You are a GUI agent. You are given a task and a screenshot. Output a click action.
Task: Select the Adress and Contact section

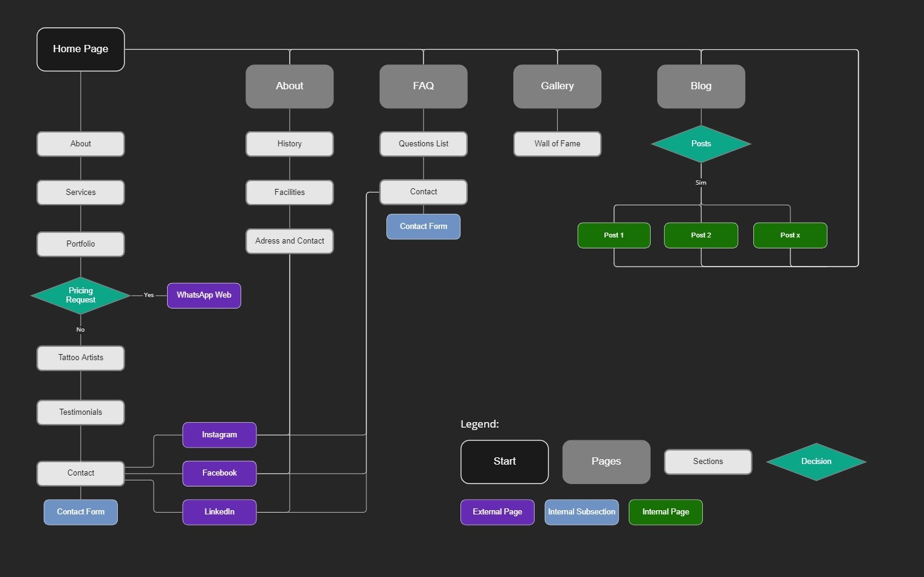click(290, 241)
